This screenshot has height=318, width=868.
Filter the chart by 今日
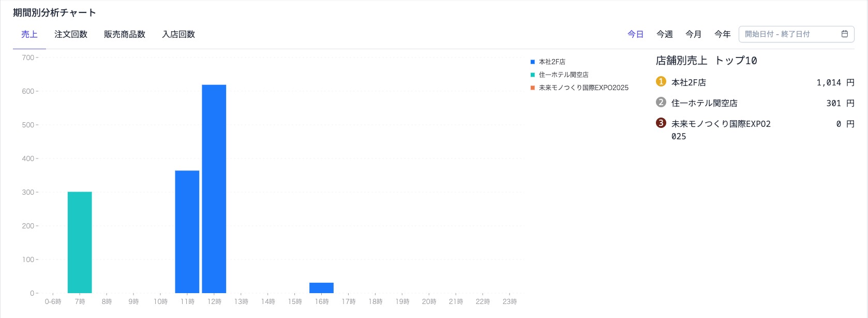[x=635, y=34]
